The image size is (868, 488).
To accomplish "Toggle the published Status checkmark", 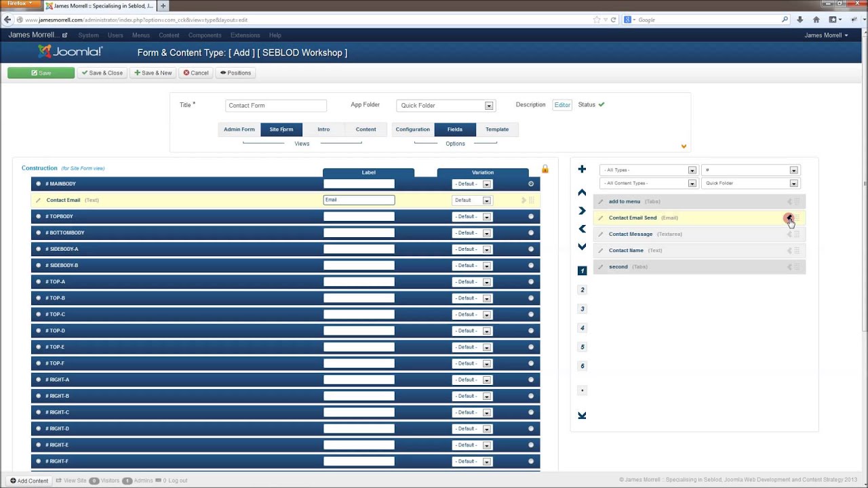I will 601,104.
